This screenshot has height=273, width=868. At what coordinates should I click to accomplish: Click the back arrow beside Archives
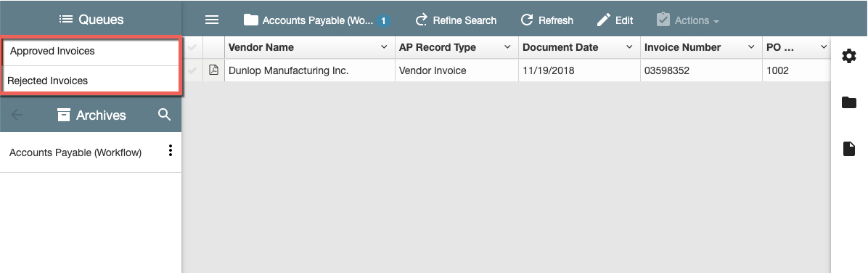(17, 115)
